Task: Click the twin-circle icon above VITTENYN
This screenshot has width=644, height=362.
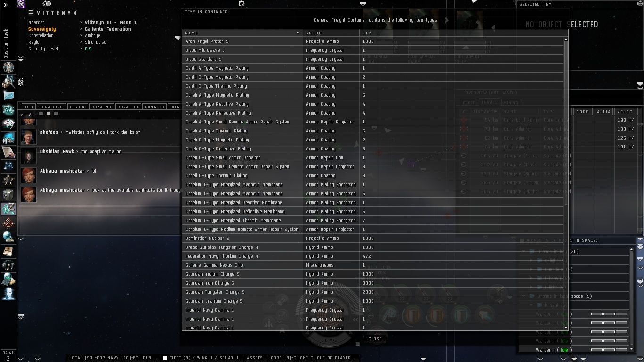Action: click(x=47, y=4)
